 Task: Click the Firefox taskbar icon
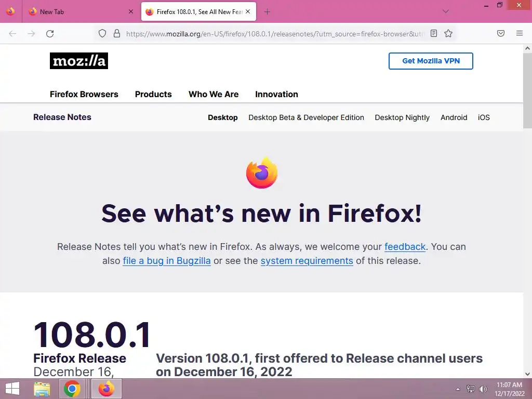[106, 389]
